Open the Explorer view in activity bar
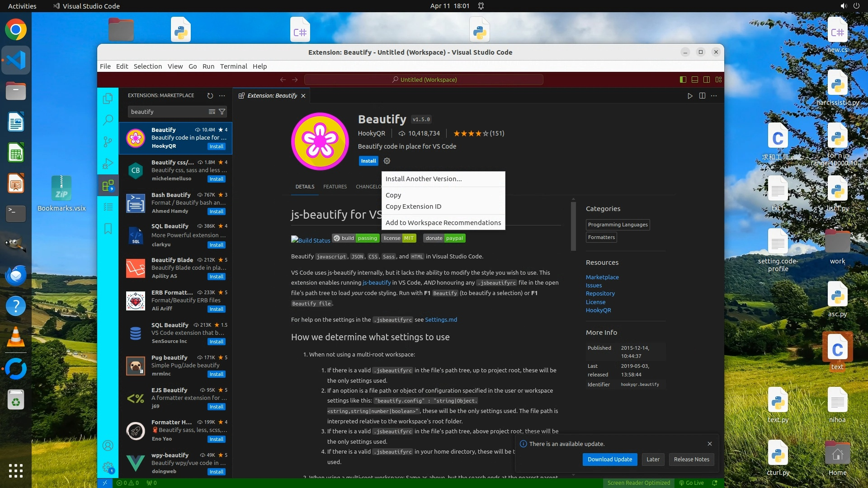The height and width of the screenshot is (488, 868). (x=108, y=99)
